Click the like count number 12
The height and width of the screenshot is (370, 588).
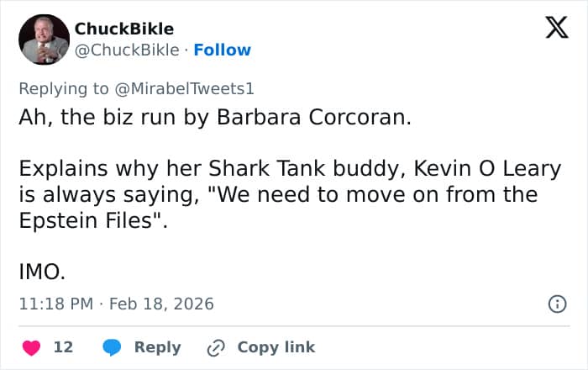63,346
